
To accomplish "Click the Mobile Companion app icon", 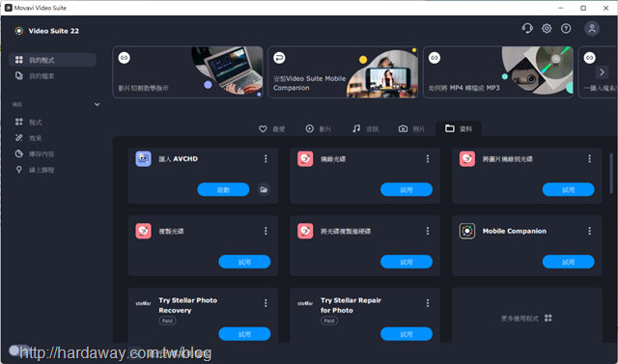I will [467, 231].
